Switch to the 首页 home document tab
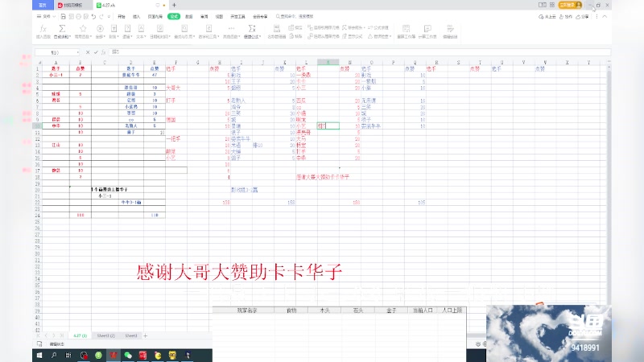 pos(43,5)
